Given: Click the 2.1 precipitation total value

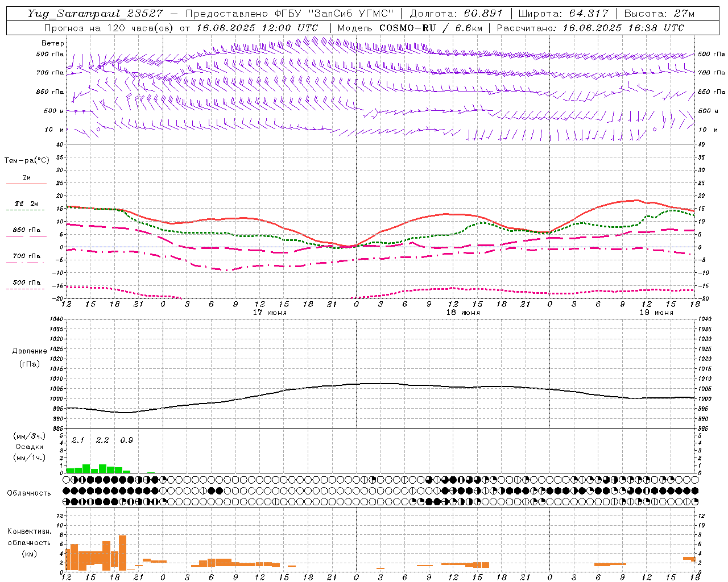Looking at the screenshot, I should 78,440.
